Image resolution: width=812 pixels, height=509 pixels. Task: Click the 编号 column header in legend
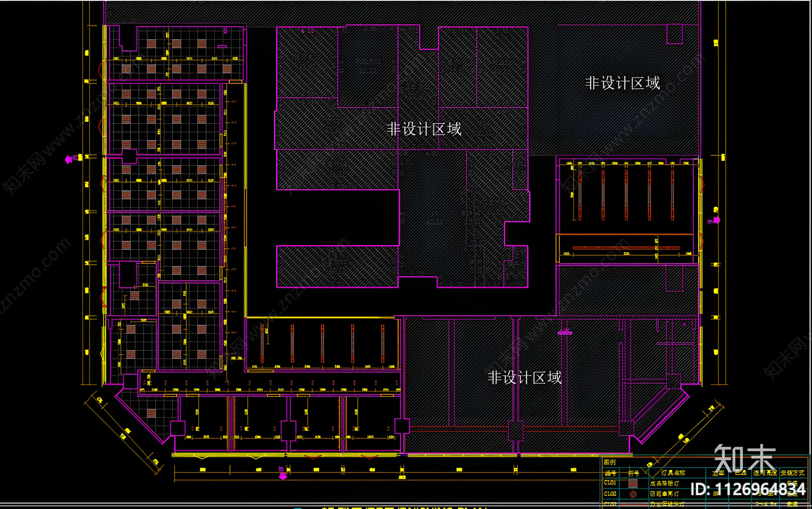610,473
